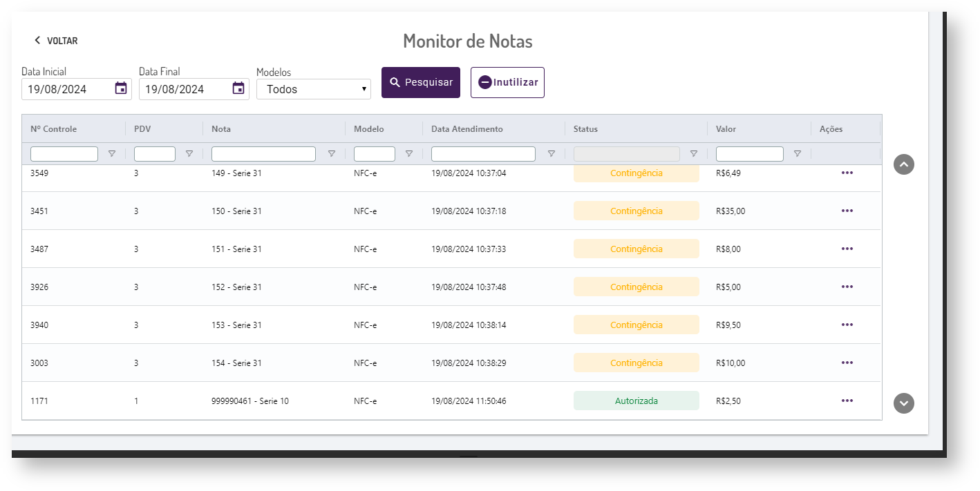
Task: Focus the Nota column filter text field
Action: (263, 154)
